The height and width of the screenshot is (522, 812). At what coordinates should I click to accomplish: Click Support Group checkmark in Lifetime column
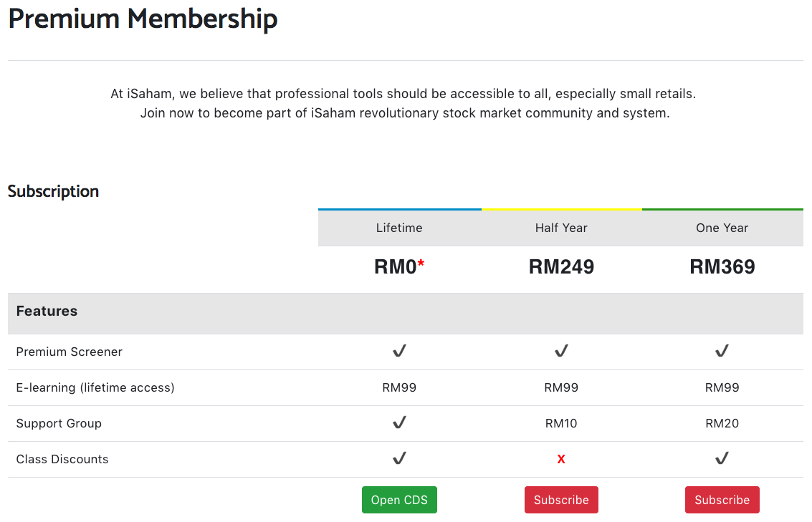point(399,422)
